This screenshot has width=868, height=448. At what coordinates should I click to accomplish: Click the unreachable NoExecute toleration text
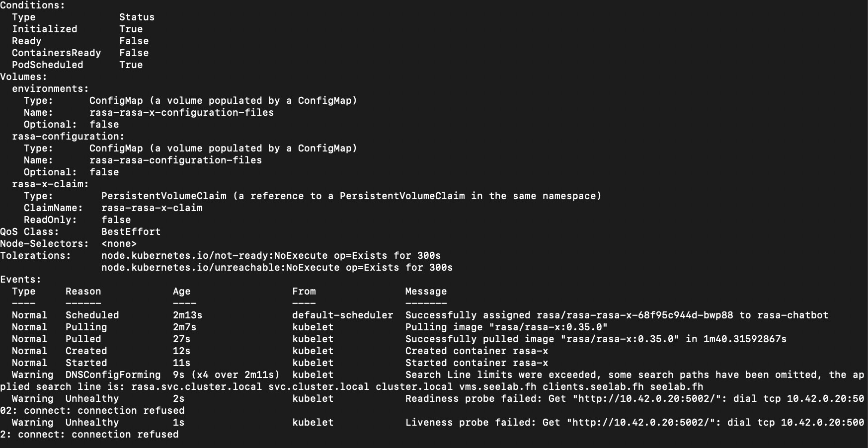(277, 268)
